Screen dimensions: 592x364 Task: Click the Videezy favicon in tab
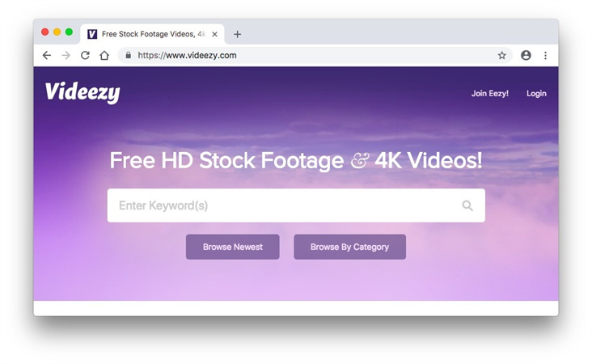coord(92,34)
